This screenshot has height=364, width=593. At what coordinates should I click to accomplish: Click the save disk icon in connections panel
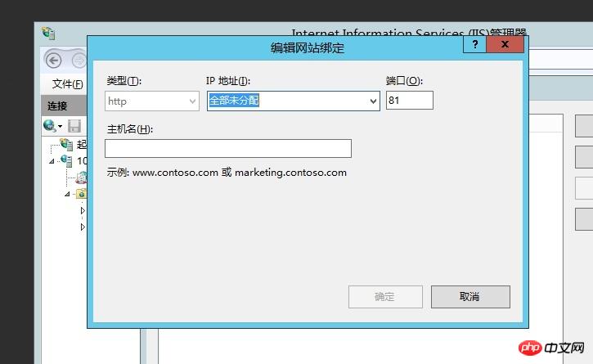[x=74, y=126]
